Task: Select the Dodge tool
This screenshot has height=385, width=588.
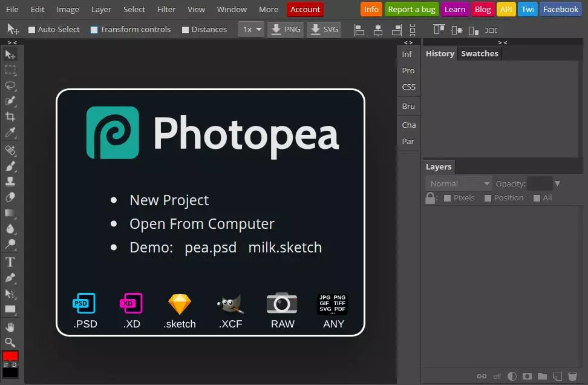Action: pyautogui.click(x=10, y=245)
